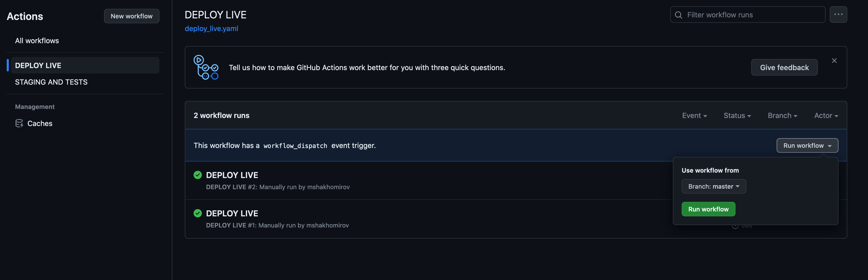Expand the Event filter dropdown

click(694, 116)
